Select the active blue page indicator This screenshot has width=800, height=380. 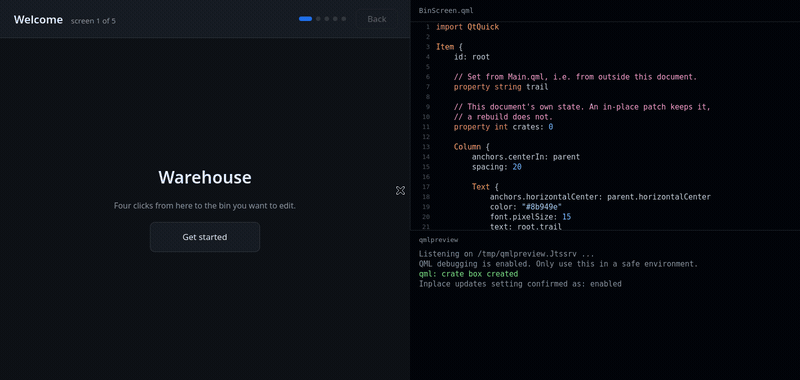tap(306, 19)
